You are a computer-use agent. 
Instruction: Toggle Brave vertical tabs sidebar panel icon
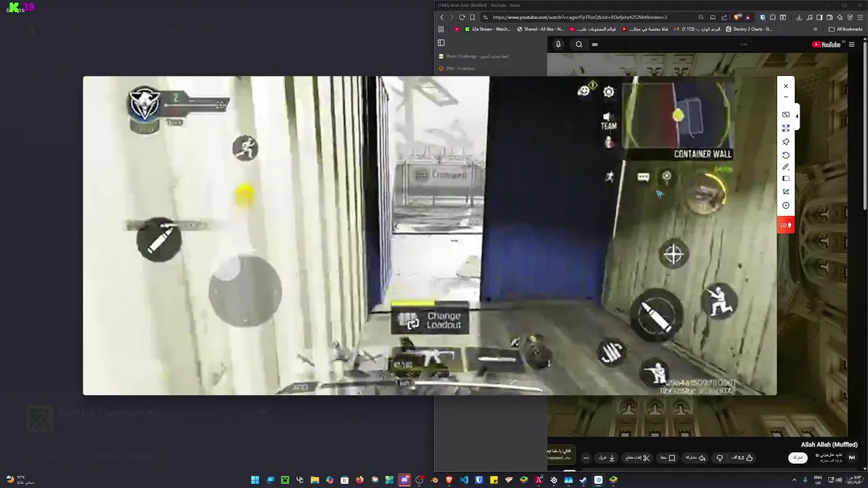tap(441, 43)
